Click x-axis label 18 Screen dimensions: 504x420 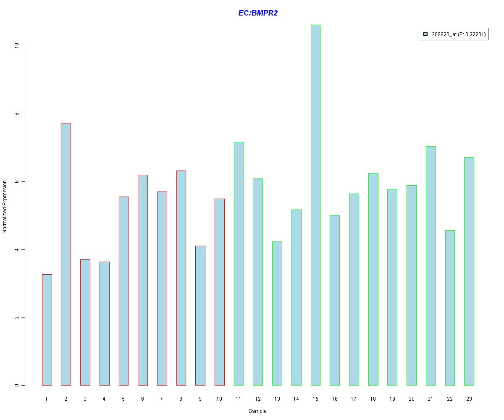click(373, 399)
